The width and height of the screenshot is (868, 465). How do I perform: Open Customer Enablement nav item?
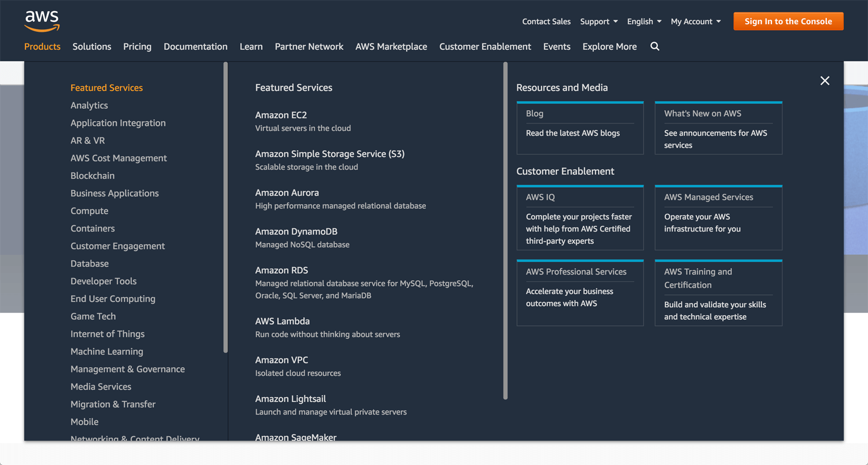485,46
